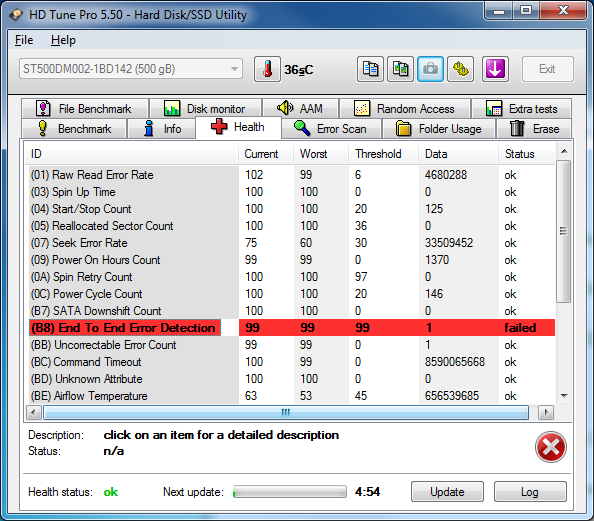Click the red X health warning icon
This screenshot has width=594, height=521.
click(550, 447)
